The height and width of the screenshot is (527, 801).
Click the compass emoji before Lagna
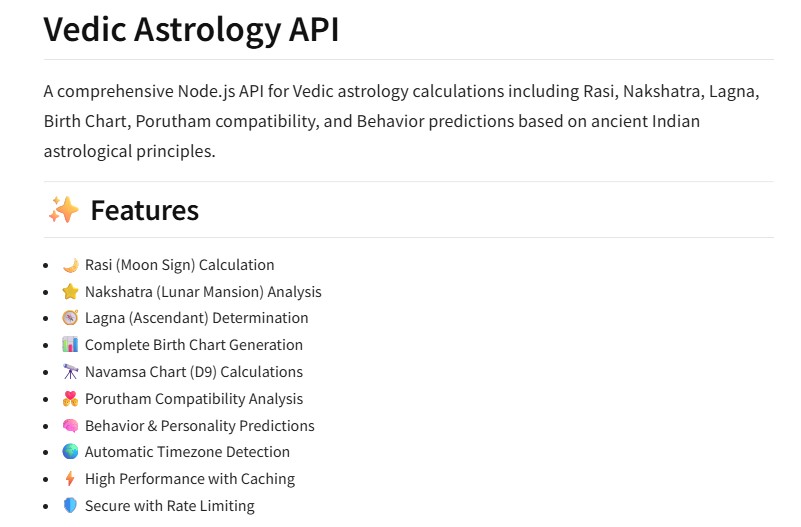tap(70, 318)
